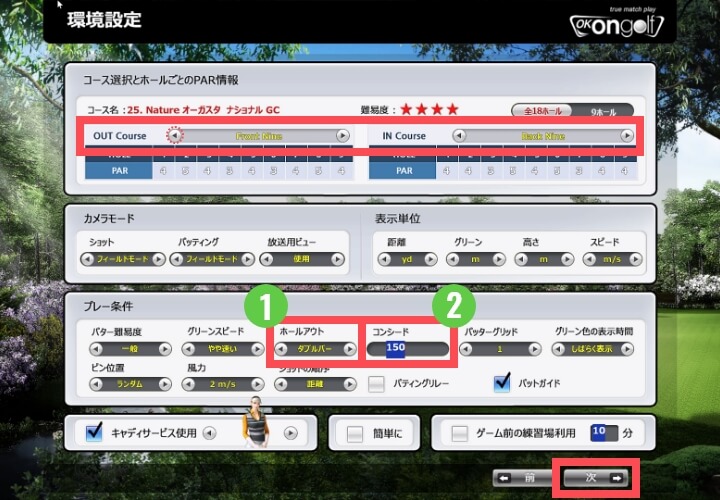720x500 pixels.
Task: Change ホールアウト setting with right arrow
Action: [x=349, y=349]
